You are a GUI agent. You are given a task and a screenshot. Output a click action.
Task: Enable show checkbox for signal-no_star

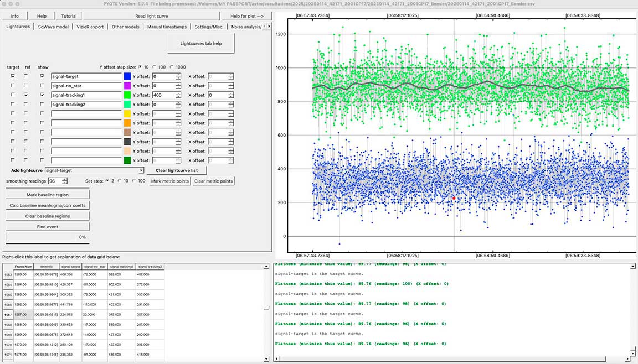(42, 86)
